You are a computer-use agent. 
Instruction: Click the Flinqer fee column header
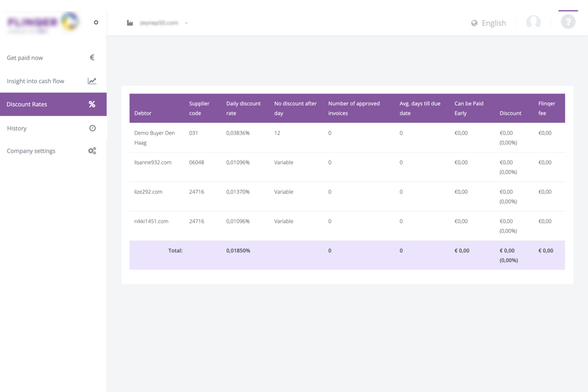click(x=547, y=108)
